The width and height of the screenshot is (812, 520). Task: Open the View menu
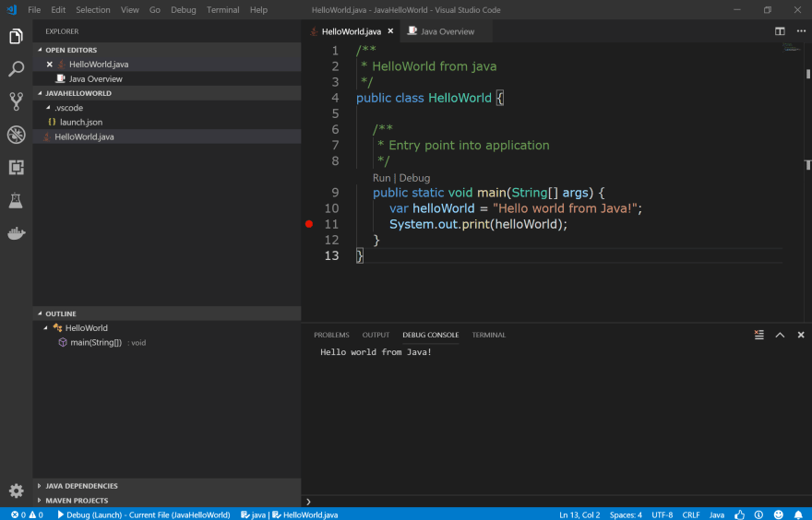[x=129, y=10]
